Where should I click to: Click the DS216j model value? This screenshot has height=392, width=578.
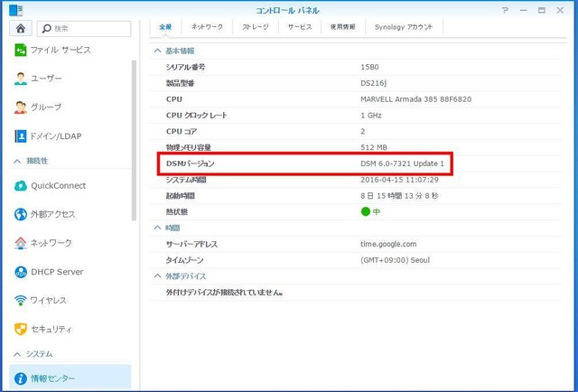coord(373,83)
